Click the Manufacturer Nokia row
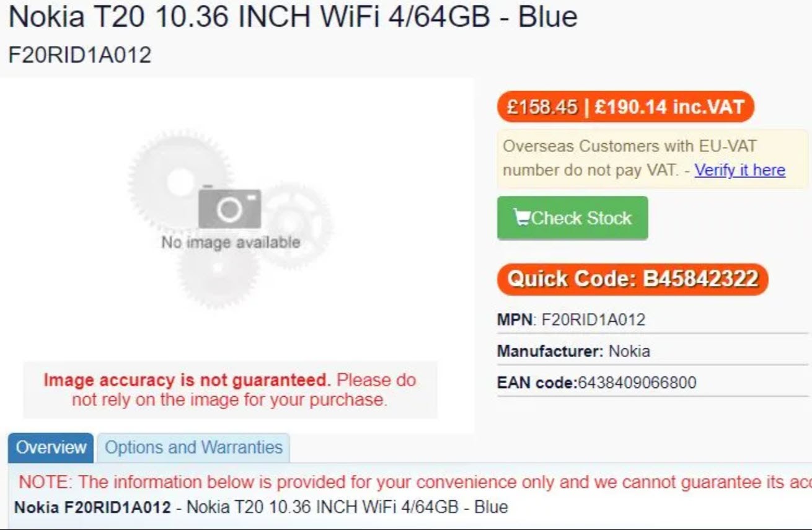Image resolution: width=812 pixels, height=530 pixels. [653, 351]
